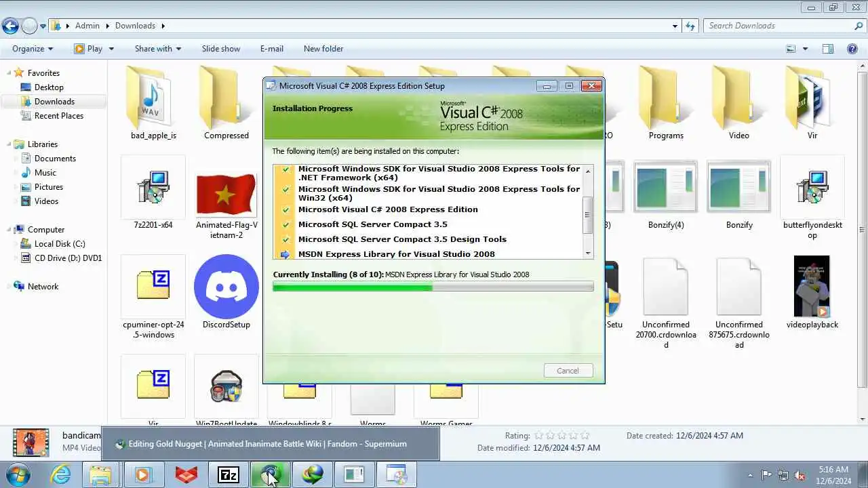Open the Explorer help icon
This screenshot has height=488, width=868.
[x=852, y=49]
